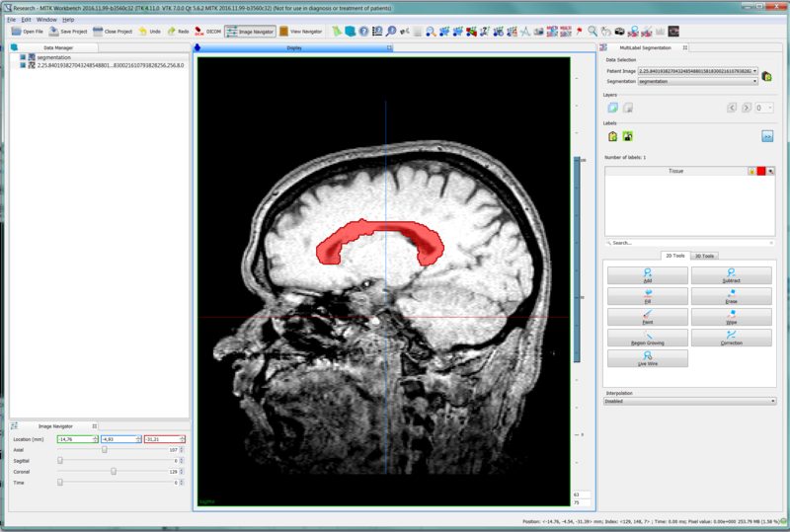The image size is (790, 532).
Task: Pick the Live Wire tool
Action: click(647, 357)
